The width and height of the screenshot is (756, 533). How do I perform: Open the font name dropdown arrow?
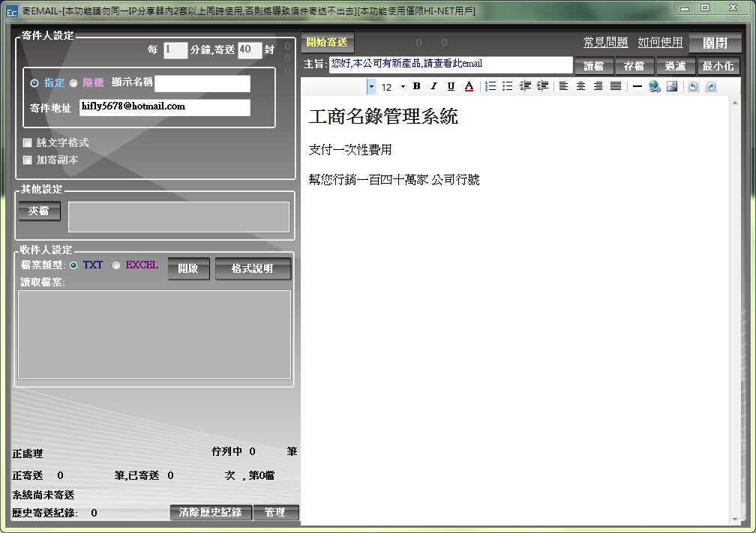click(x=370, y=87)
